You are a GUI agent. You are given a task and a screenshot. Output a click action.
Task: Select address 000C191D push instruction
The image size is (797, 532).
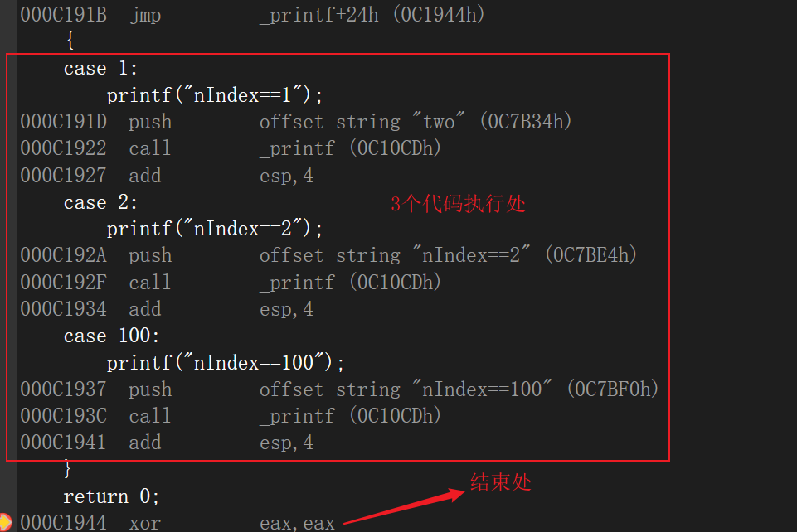pyautogui.click(x=296, y=122)
